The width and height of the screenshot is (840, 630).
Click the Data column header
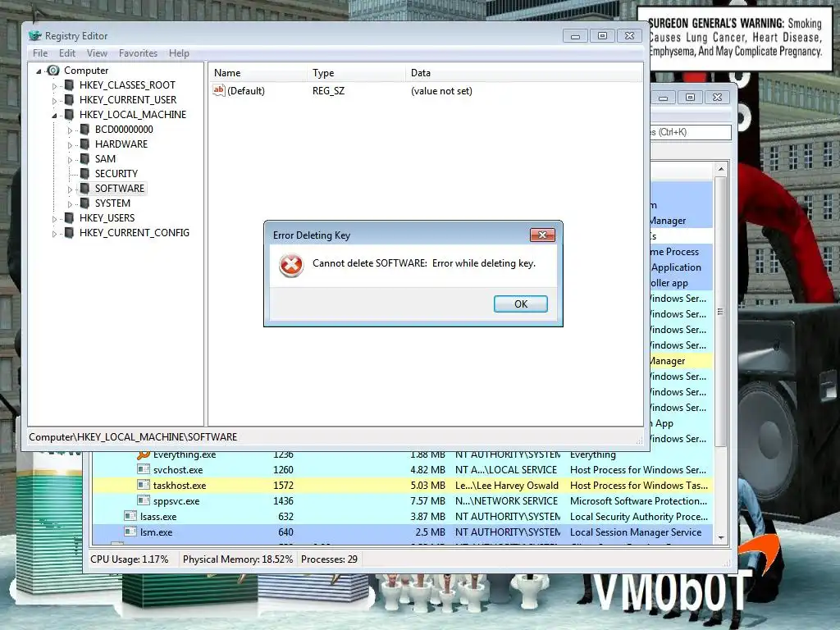point(523,73)
